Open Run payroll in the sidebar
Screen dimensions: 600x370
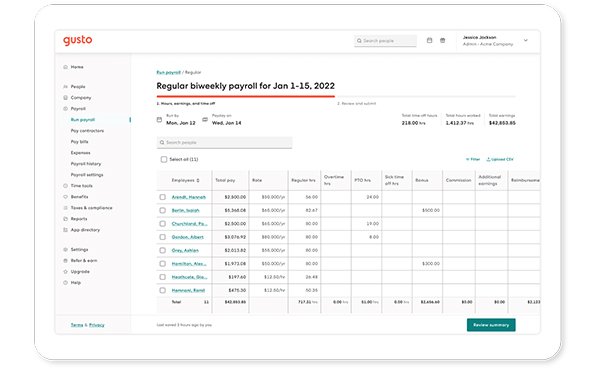click(83, 120)
